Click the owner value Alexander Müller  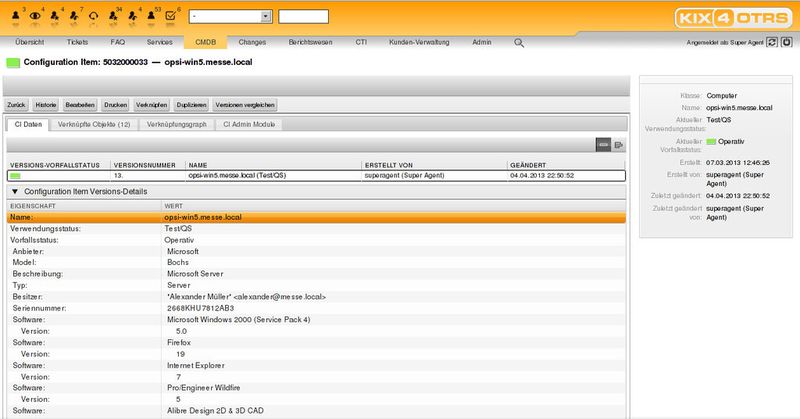246,297
